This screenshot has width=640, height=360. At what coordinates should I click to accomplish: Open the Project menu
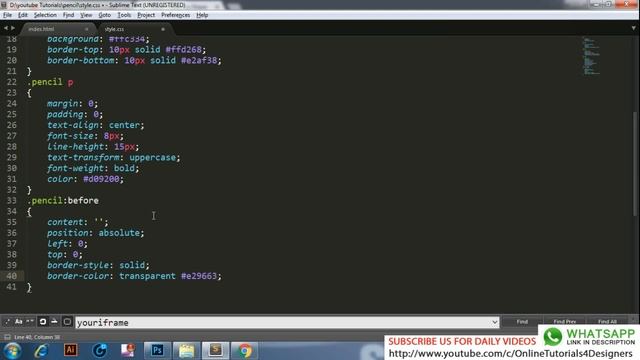(146, 15)
